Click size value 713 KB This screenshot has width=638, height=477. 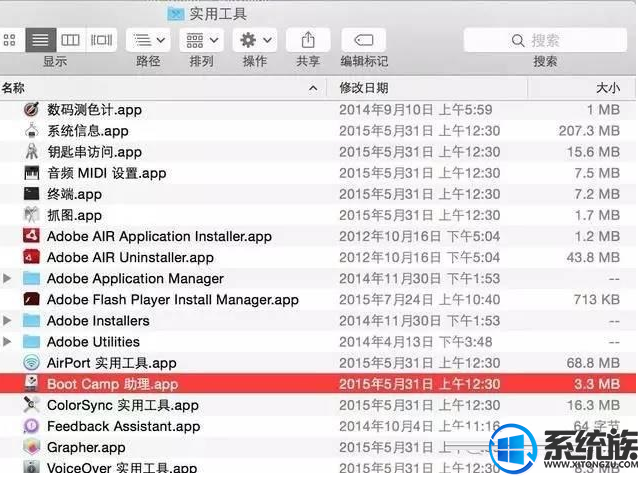597,300
